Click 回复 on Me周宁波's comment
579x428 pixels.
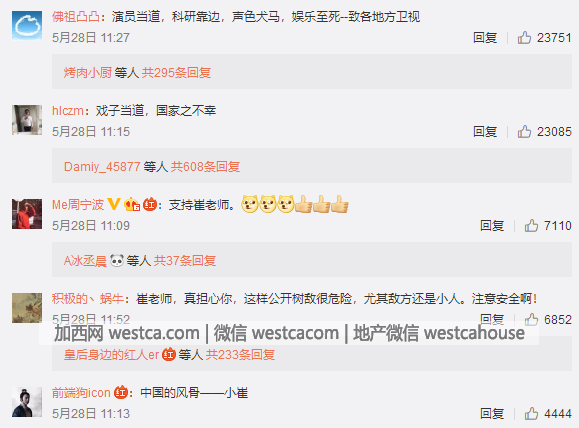point(492,225)
